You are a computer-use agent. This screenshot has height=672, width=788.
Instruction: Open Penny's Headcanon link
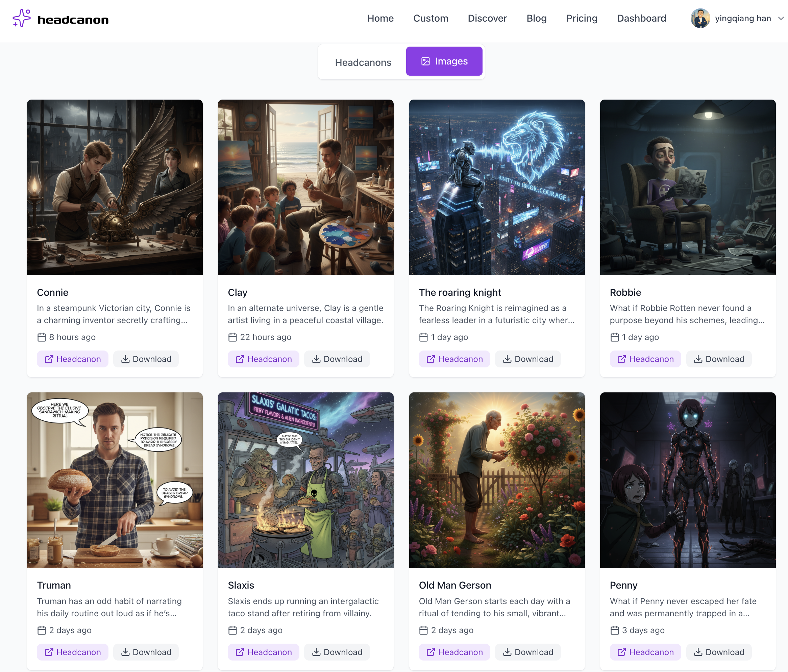point(645,652)
